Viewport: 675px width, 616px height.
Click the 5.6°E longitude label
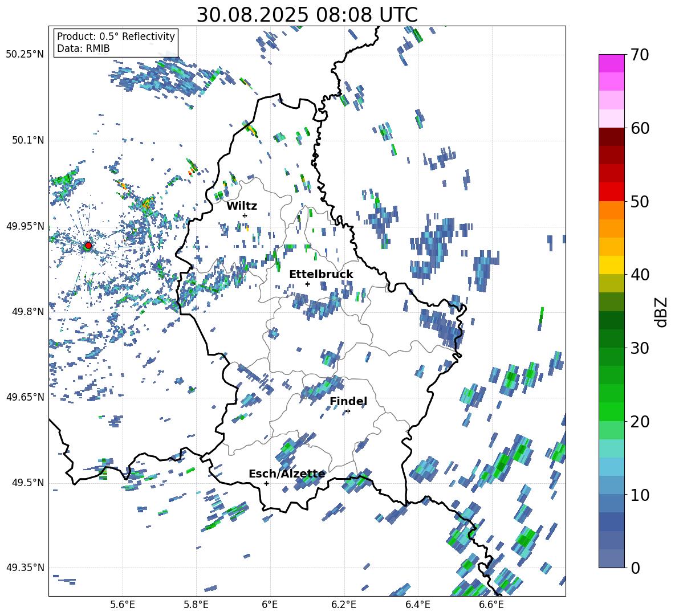[x=123, y=605]
